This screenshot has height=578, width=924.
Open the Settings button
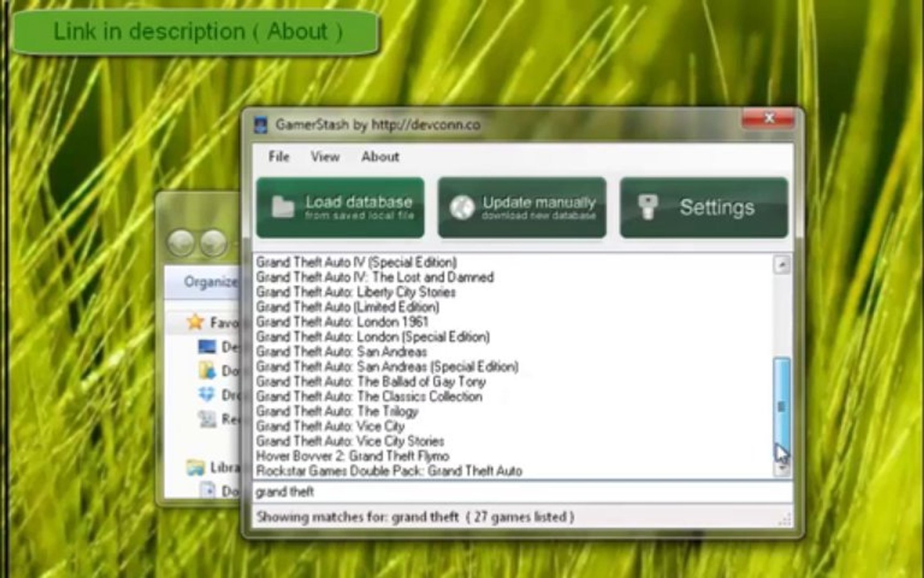pyautogui.click(x=704, y=208)
